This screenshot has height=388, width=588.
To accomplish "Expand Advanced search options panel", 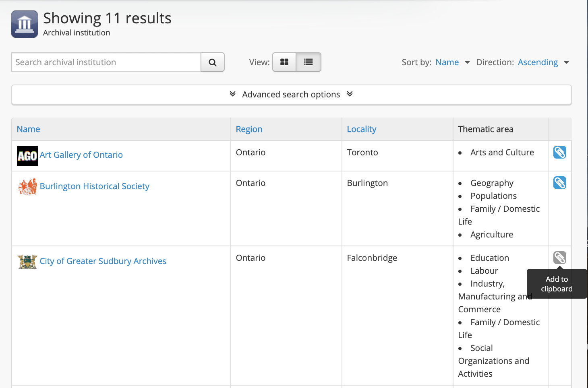I will (x=291, y=95).
